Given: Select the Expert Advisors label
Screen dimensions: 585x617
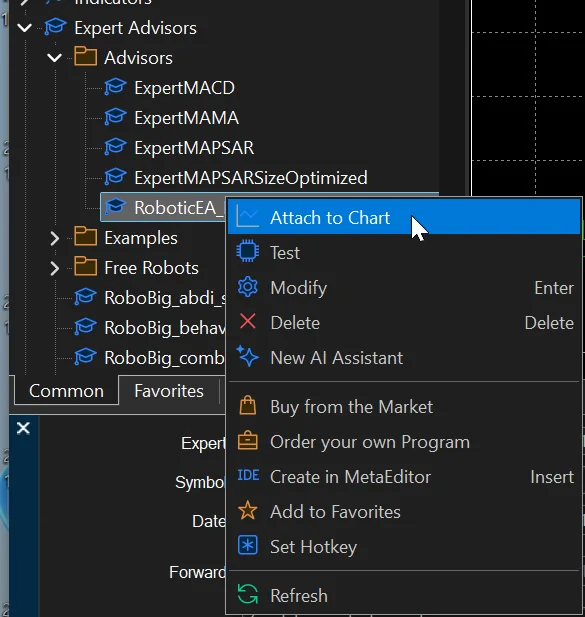Looking at the screenshot, I should point(135,28).
